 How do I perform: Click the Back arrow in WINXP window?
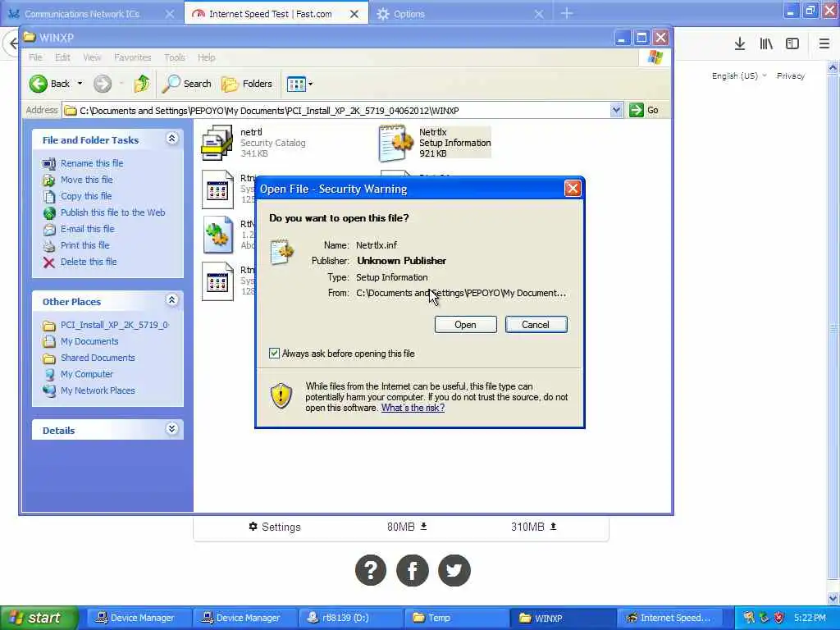tap(38, 84)
